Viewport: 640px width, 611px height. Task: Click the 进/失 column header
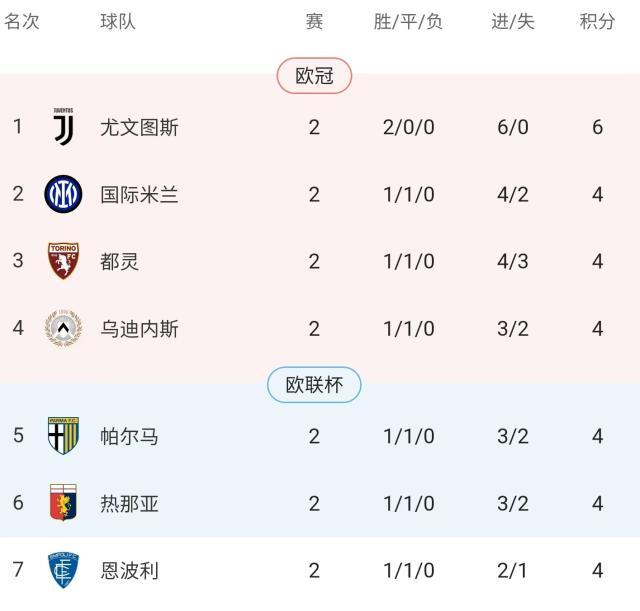(512, 21)
